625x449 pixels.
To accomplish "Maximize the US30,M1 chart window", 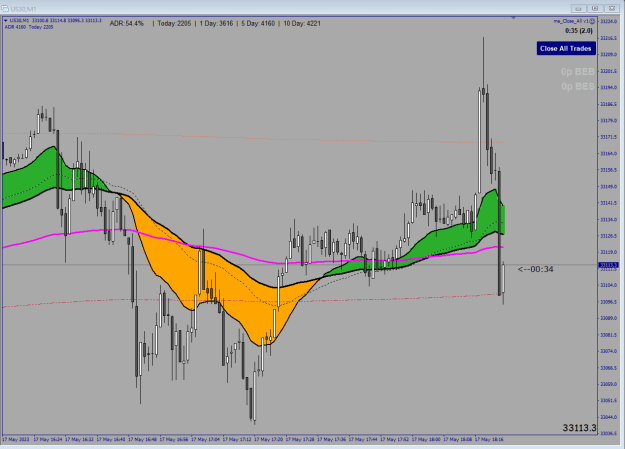I will point(595,8).
